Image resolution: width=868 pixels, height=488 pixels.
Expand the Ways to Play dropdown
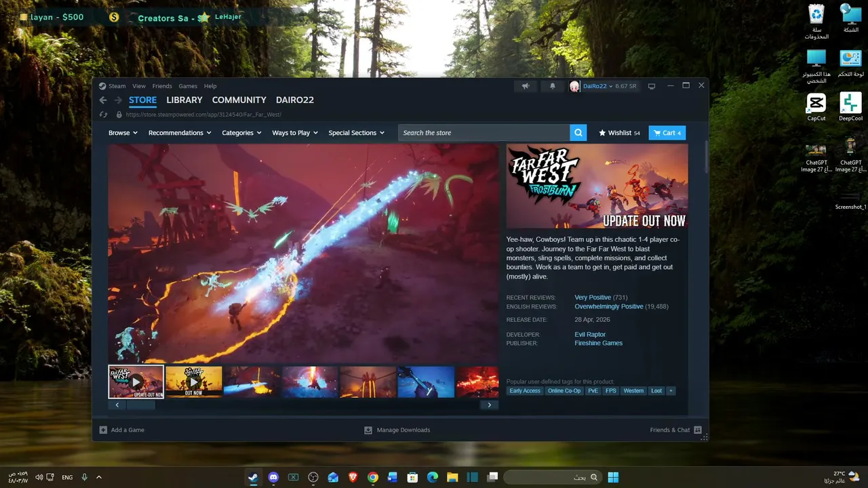(295, 133)
